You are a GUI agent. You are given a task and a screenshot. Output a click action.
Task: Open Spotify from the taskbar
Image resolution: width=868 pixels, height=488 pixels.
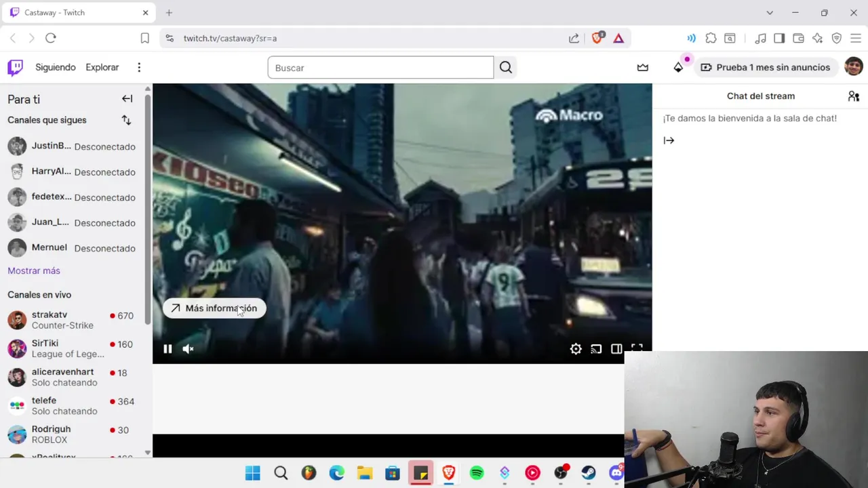[x=477, y=473]
